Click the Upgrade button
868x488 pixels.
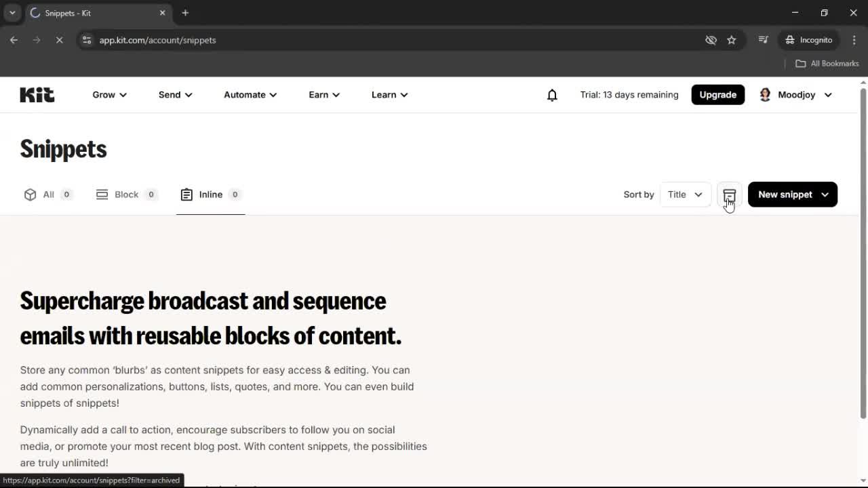point(717,95)
